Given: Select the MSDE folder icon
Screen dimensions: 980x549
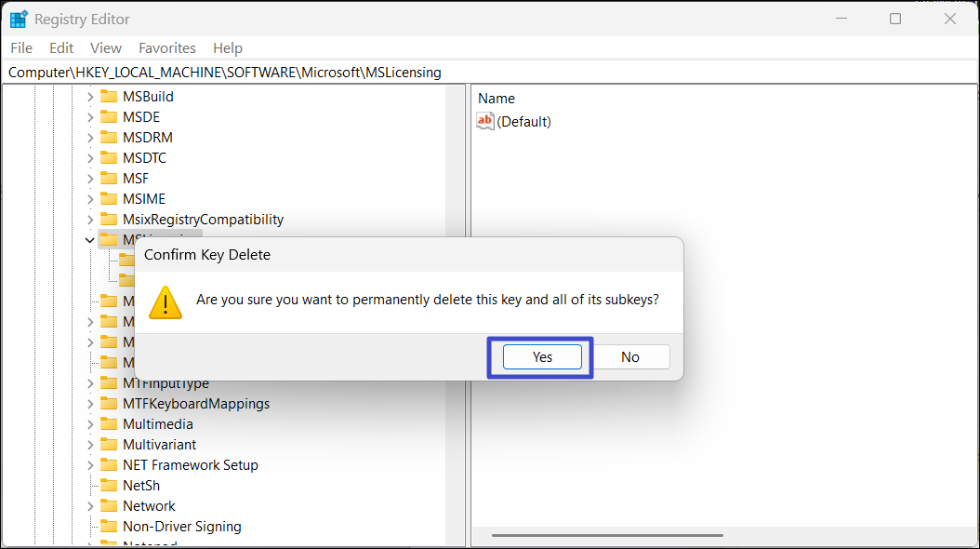Looking at the screenshot, I should [x=109, y=117].
